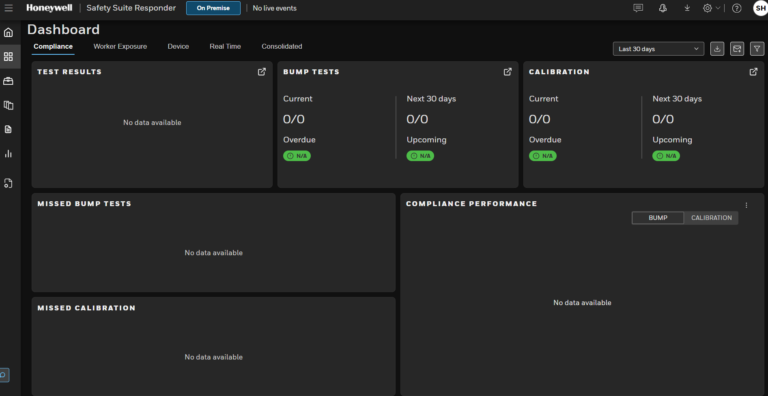The height and width of the screenshot is (396, 768).
Task: Click the MISSED CALIBRATION heading
Action: coord(86,308)
